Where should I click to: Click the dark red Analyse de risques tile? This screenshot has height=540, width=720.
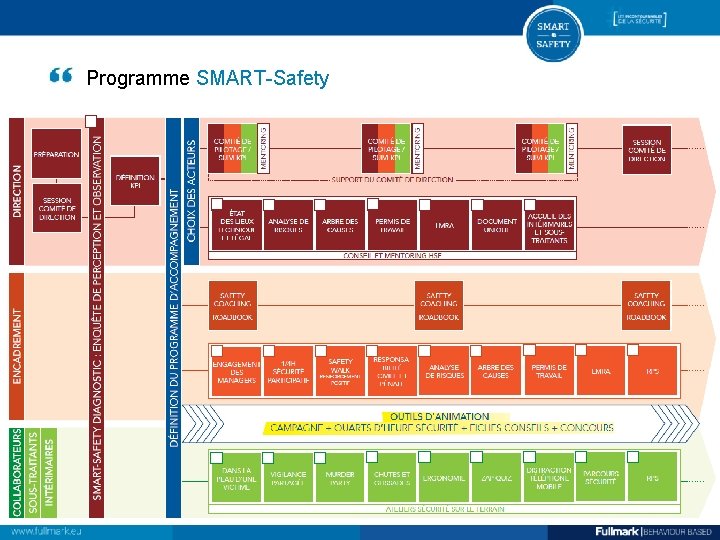point(288,225)
